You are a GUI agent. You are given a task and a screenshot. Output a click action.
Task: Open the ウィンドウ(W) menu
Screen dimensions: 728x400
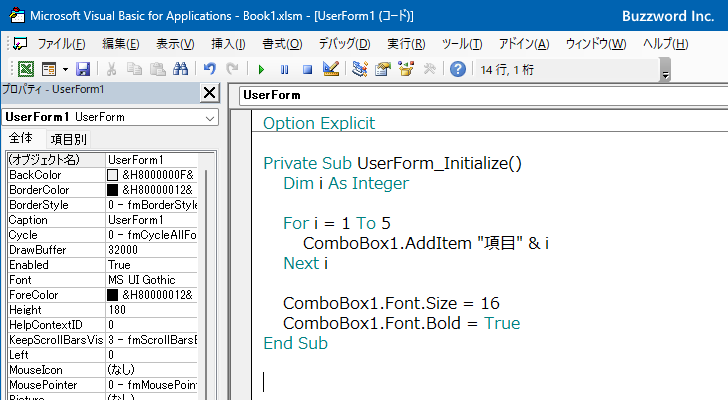tap(596, 44)
